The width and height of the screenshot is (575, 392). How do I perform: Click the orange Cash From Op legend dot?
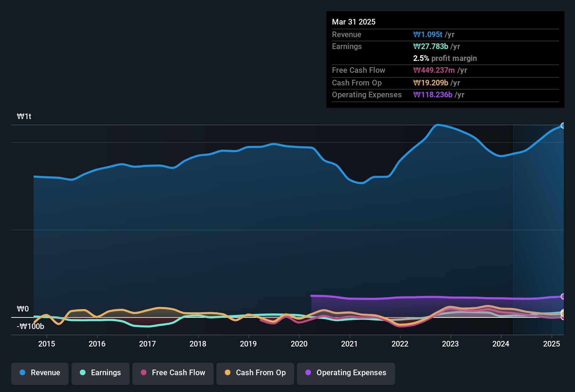click(x=228, y=373)
